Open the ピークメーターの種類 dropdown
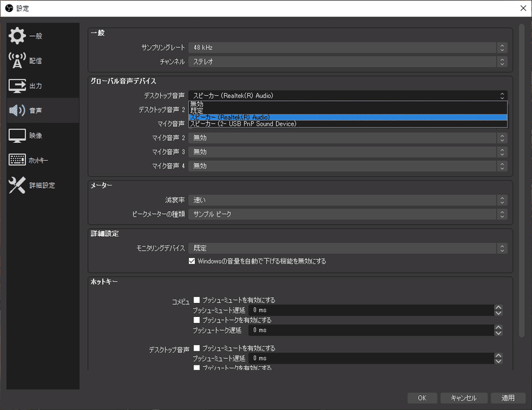Image resolution: width=532 pixels, height=410 pixels. pos(348,215)
